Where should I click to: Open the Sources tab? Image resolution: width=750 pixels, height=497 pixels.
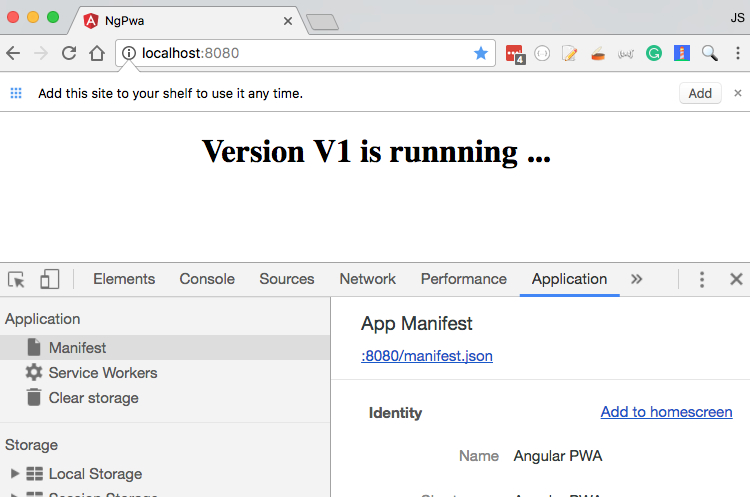pyautogui.click(x=287, y=279)
